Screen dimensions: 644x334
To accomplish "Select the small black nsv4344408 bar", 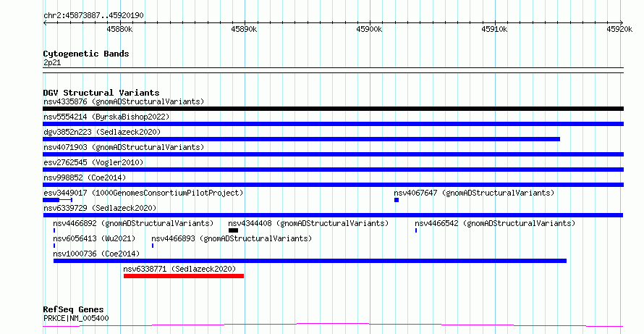I will (233, 230).
